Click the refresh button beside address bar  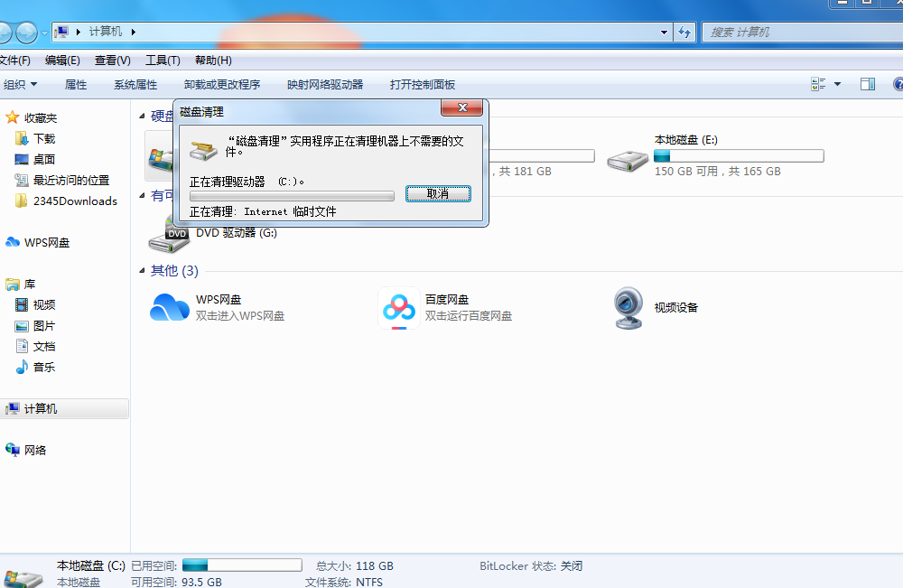click(x=684, y=32)
